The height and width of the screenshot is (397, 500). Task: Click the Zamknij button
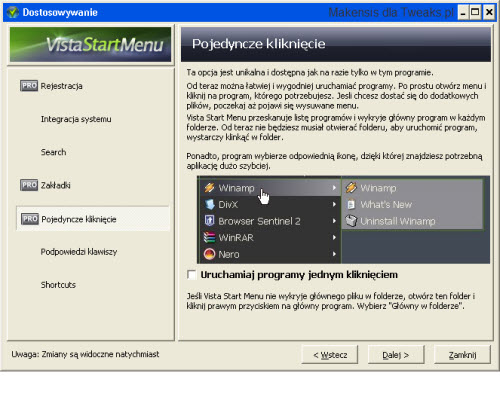point(462,355)
